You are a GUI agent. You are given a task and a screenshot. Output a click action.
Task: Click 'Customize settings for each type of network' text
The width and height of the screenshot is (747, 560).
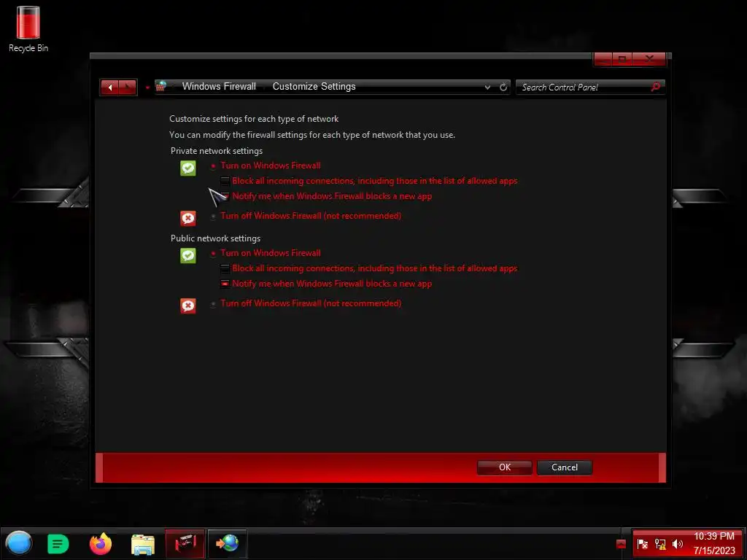point(254,119)
